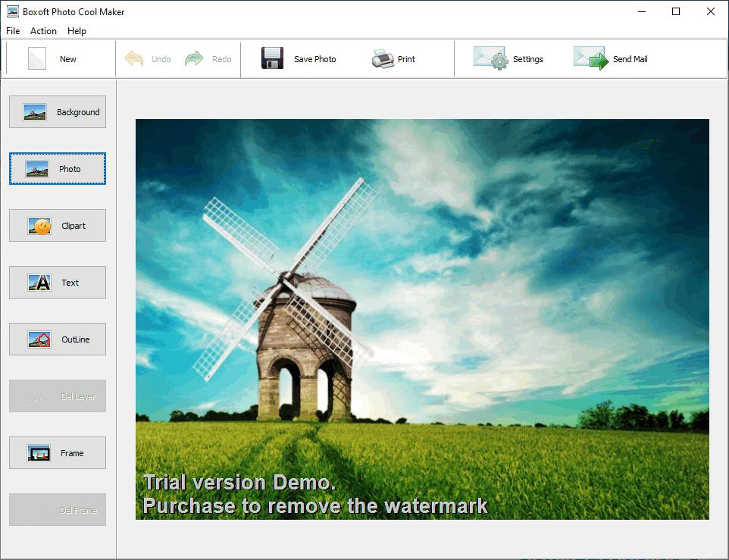
Task: Click the Save Photo floppy disk icon
Action: pyautogui.click(x=273, y=58)
